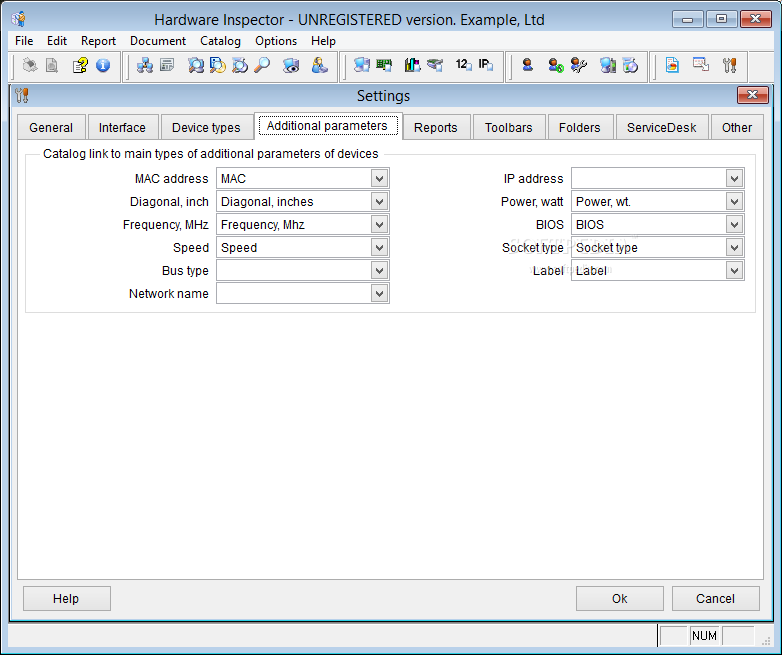The height and width of the screenshot is (655, 782).
Task: Switch to the Device types tab
Action: click(206, 128)
